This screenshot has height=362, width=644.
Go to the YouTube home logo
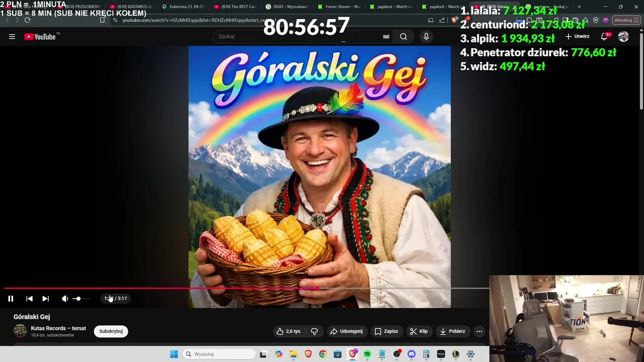click(x=40, y=37)
